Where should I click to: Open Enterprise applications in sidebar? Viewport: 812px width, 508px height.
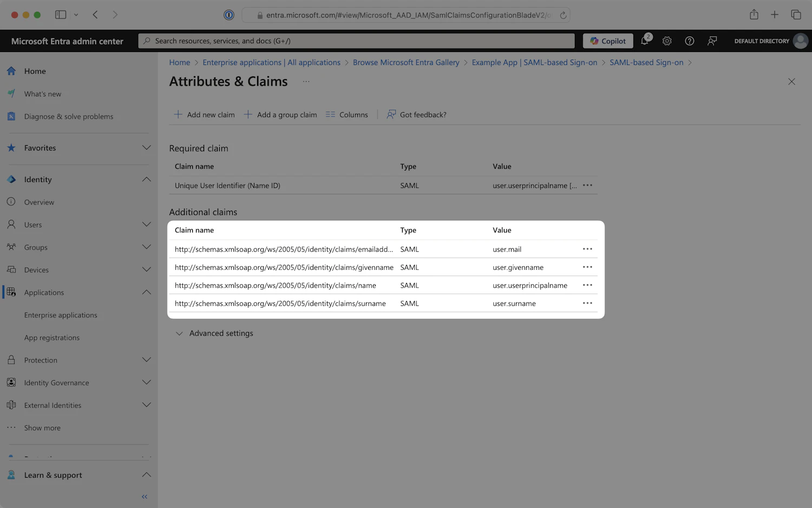coord(61,315)
